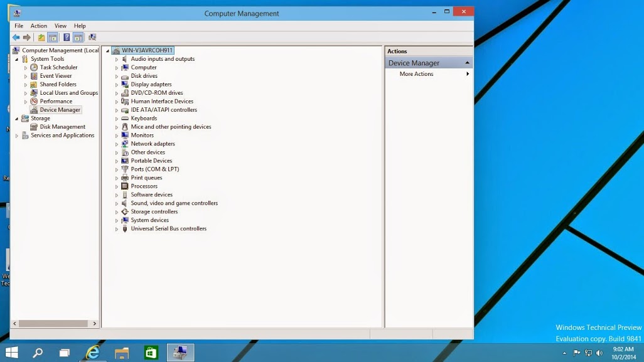Open the View menu
The width and height of the screenshot is (644, 362).
point(60,26)
